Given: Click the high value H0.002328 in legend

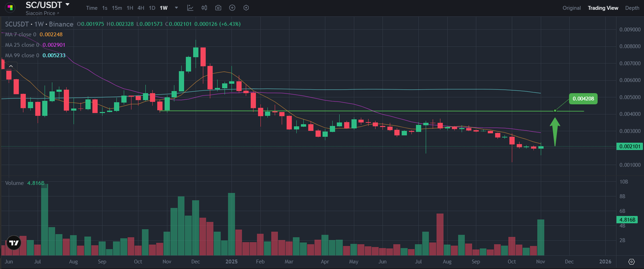Looking at the screenshot, I should pyautogui.click(x=120, y=24).
